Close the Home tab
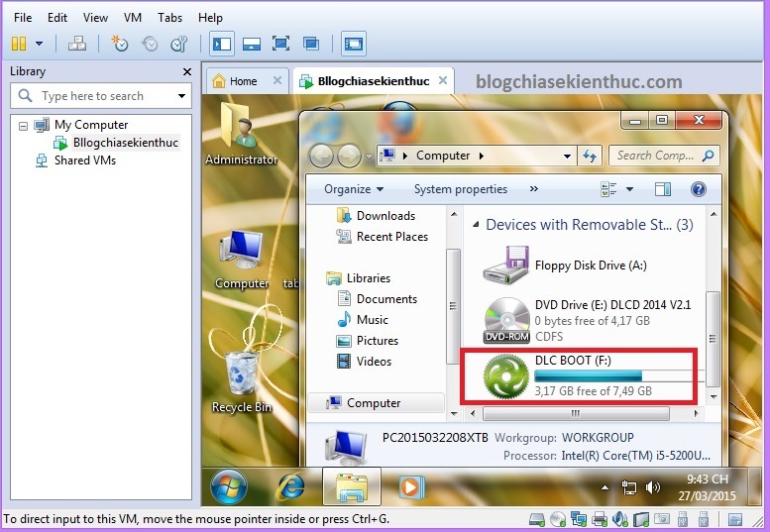Image resolution: width=770 pixels, height=532 pixels. (x=277, y=80)
